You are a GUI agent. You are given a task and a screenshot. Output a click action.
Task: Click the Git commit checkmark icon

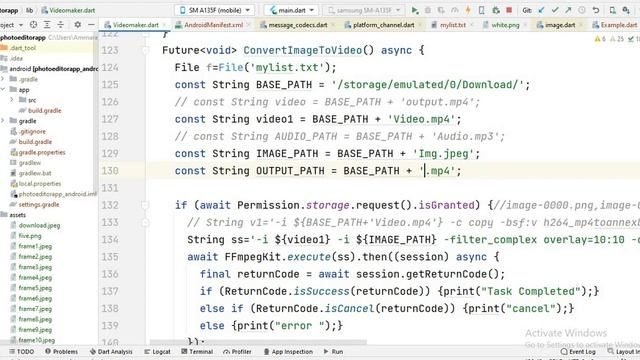point(555,10)
